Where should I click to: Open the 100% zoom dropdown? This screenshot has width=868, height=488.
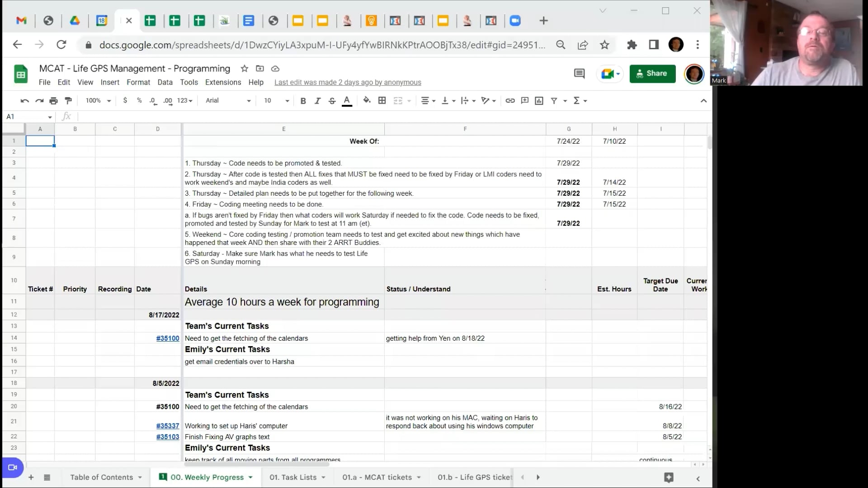(98, 100)
